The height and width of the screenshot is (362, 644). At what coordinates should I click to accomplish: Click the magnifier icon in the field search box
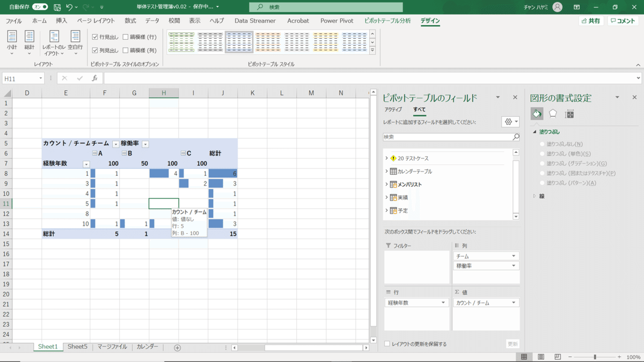[x=516, y=137]
